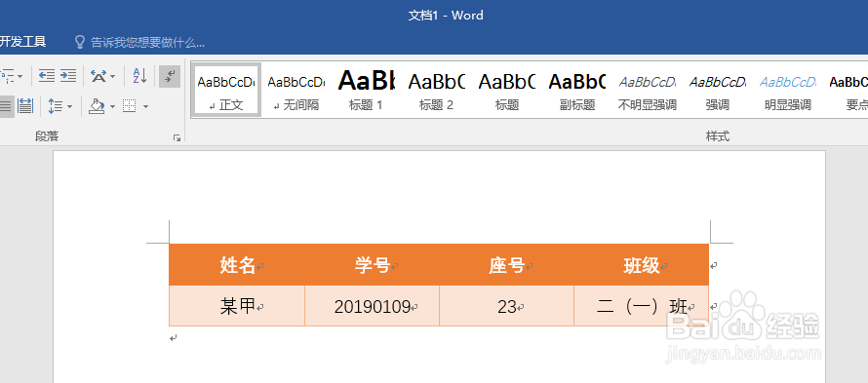Toggle distributed alignment
Screen dimensions: 868x383
pyautogui.click(x=25, y=105)
